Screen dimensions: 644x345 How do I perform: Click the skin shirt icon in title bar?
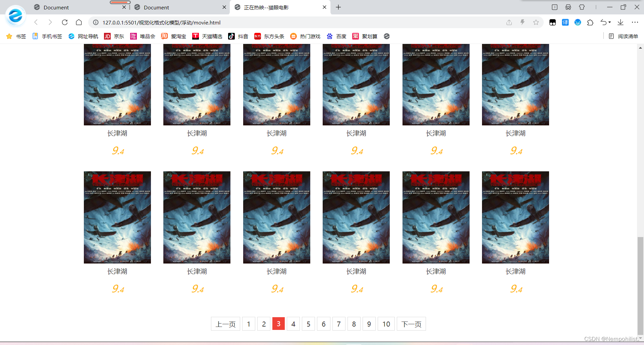[582, 7]
